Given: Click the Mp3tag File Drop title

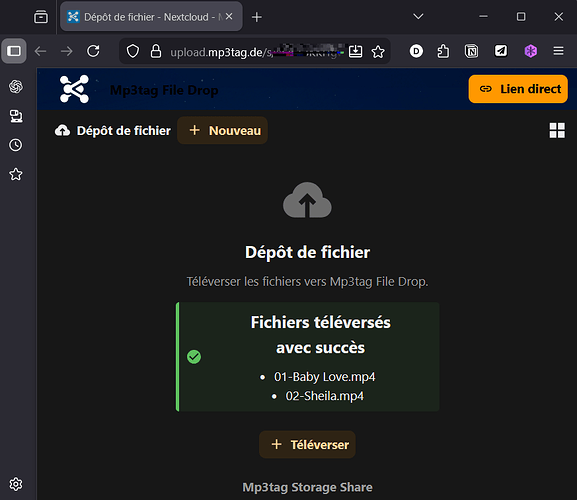Looking at the screenshot, I should click(164, 90).
